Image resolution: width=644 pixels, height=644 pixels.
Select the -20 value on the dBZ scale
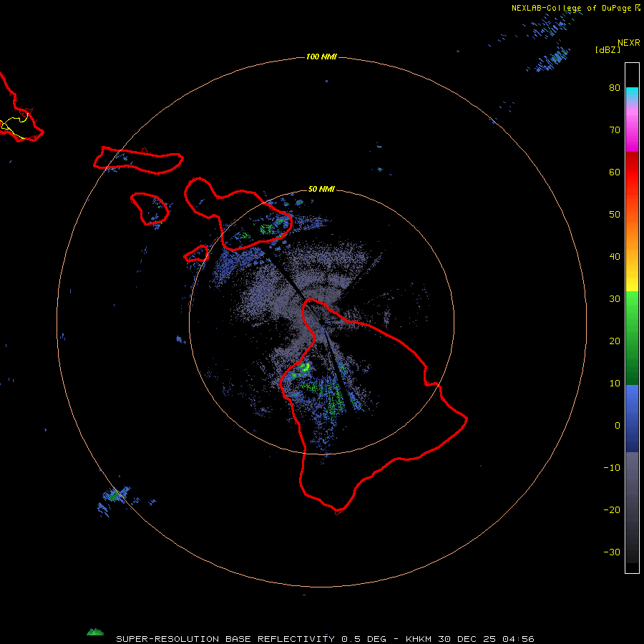(612, 510)
